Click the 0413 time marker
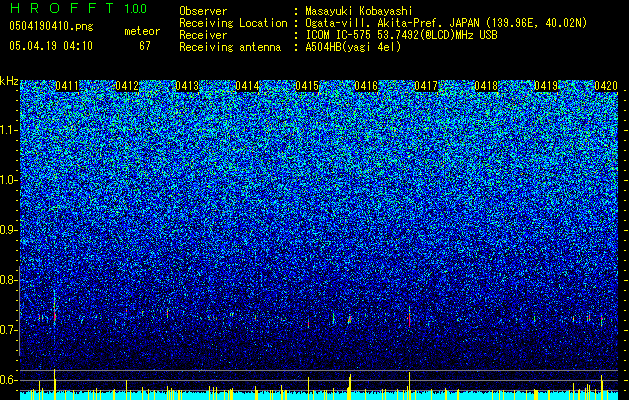This screenshot has width=629, height=400. (187, 86)
